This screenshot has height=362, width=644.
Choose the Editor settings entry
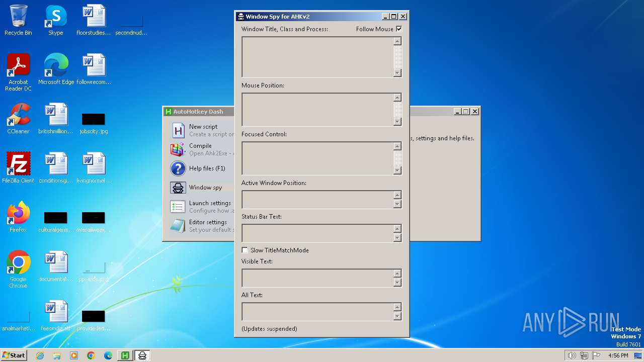tap(208, 222)
